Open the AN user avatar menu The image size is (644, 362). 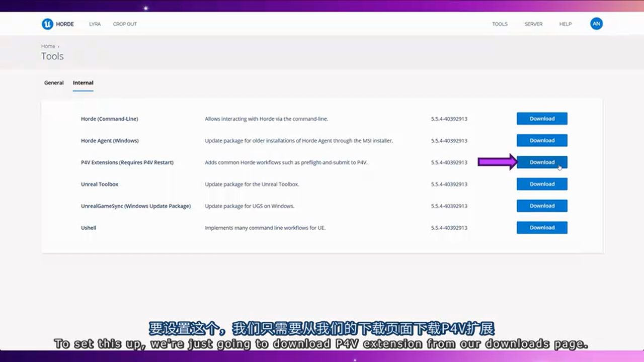[596, 24]
